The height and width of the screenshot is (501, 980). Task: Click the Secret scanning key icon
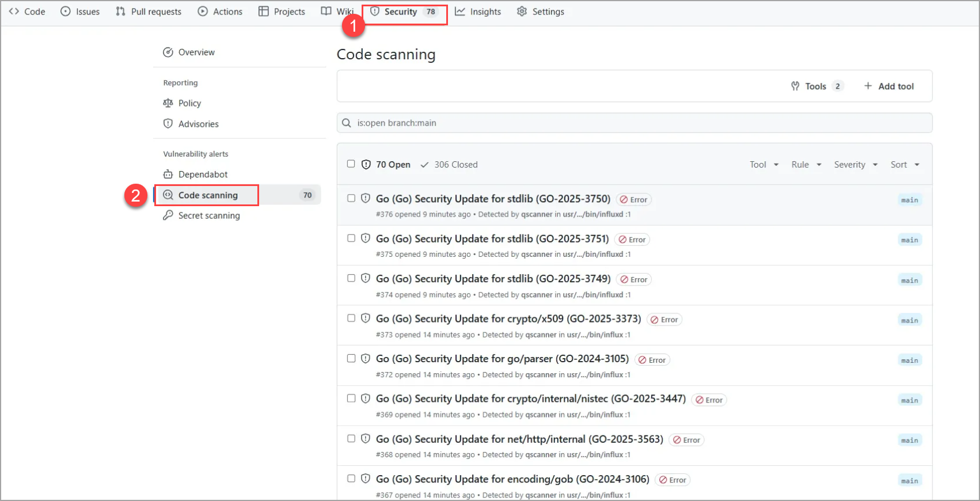tap(168, 215)
